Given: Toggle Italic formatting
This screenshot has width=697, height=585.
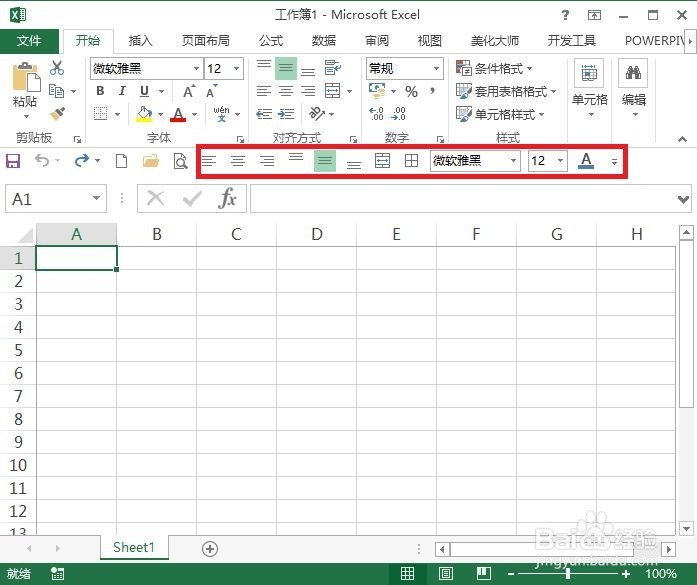Looking at the screenshot, I should (x=122, y=91).
